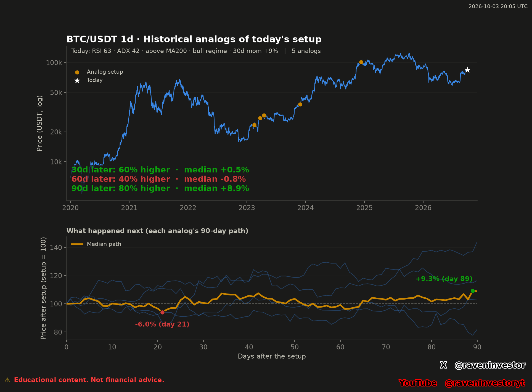Click the green high-point marker at day 89
532x392 pixels.
[x=473, y=291]
